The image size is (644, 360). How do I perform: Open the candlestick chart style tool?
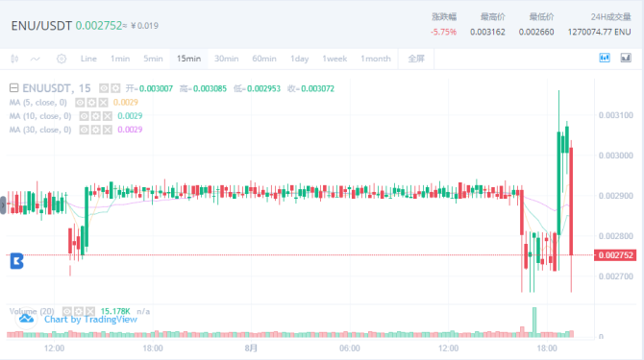[x=14, y=59]
